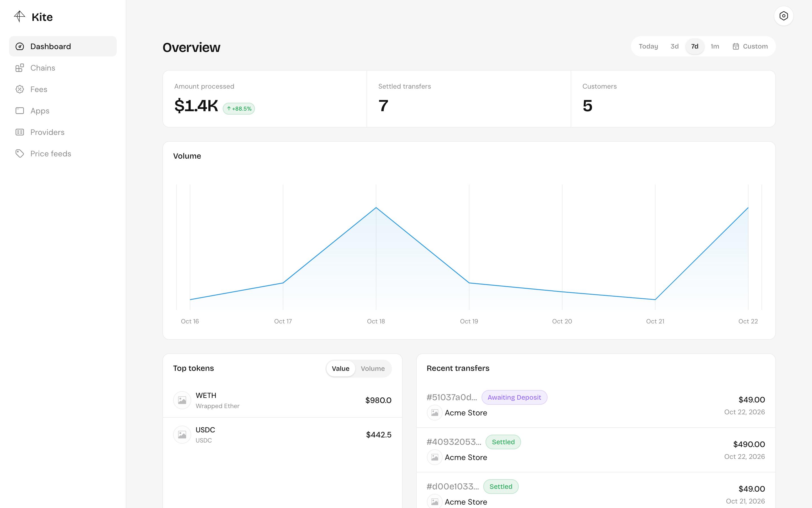Click the Settled transfers count 7

point(383,106)
